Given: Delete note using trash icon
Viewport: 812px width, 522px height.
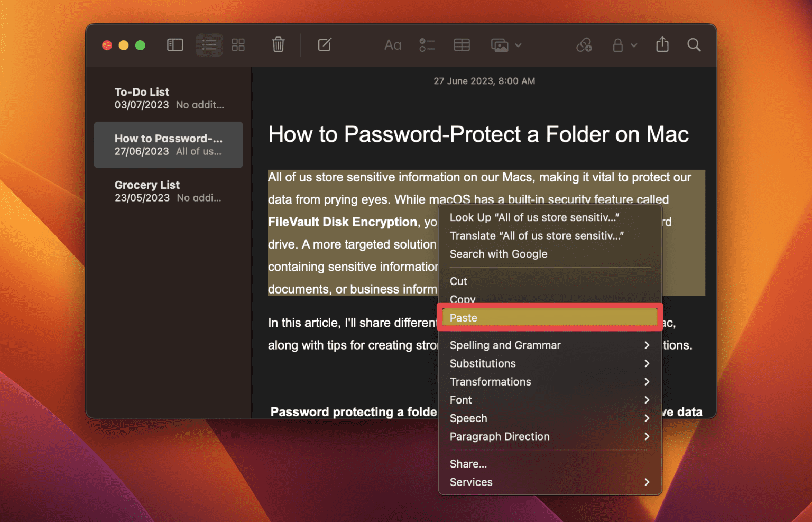Looking at the screenshot, I should [278, 45].
